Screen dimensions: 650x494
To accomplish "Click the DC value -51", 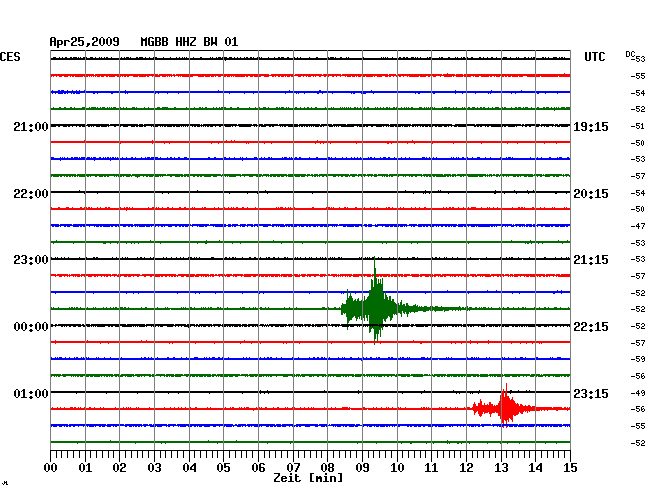I will pos(638,126).
